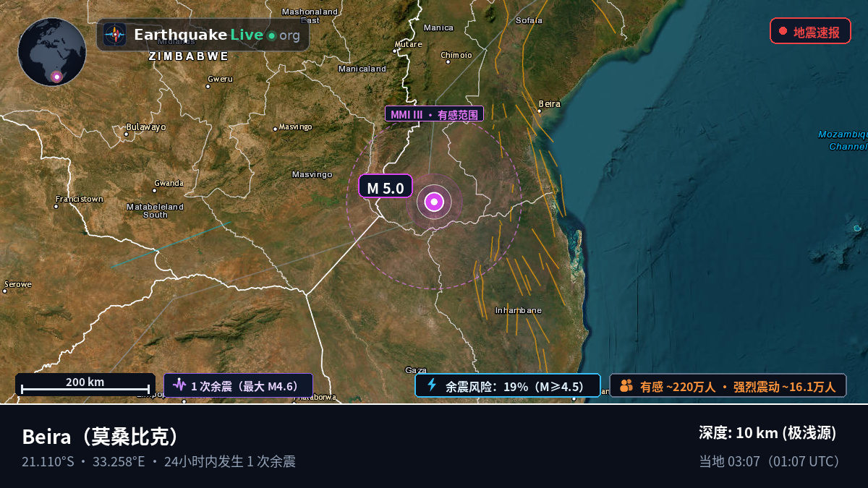This screenshot has width=868, height=488.
Task: Click the Matabeleland South label
Action: click(156, 210)
